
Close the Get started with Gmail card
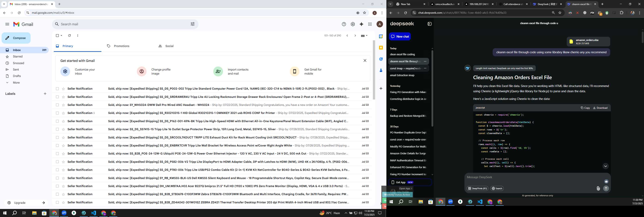tap(365, 60)
